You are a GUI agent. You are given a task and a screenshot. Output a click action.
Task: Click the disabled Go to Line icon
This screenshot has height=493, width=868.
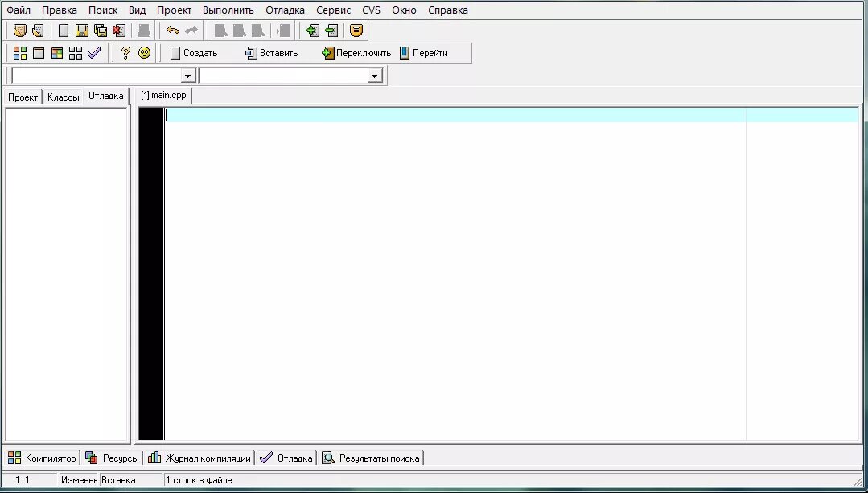pyautogui.click(x=283, y=31)
